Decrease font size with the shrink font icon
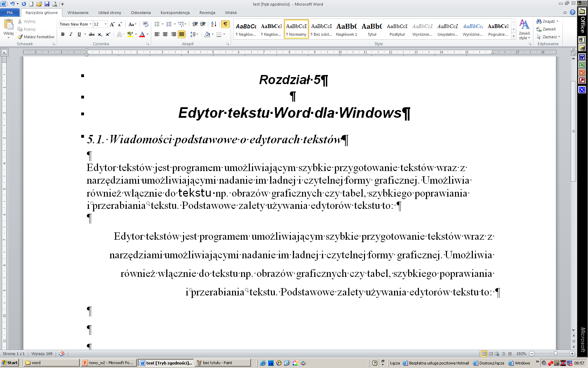Screen dimensions: 588x368 (x=120, y=24)
